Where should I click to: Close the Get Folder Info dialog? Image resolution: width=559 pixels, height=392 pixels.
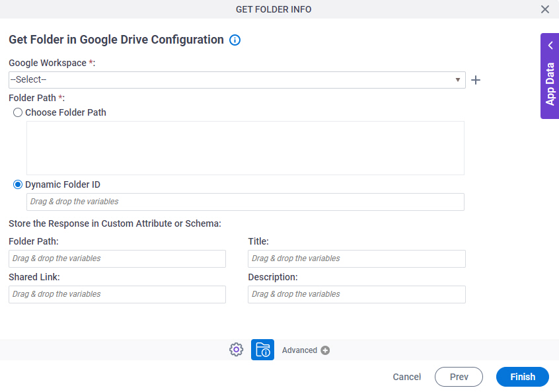(544, 9)
